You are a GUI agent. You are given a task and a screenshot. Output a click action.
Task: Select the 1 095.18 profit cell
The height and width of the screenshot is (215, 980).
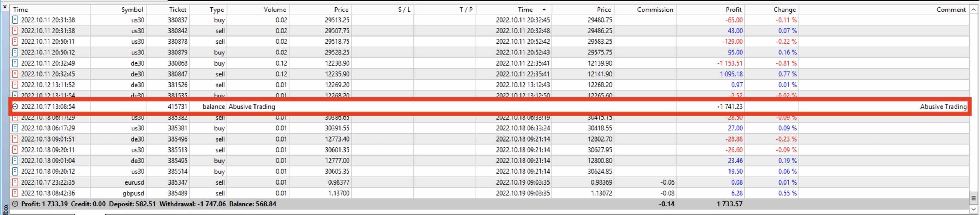731,74
